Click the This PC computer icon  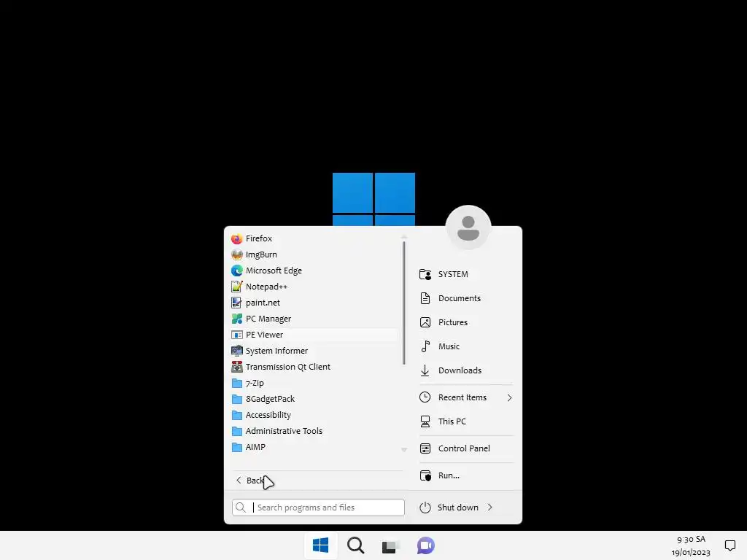(x=425, y=421)
